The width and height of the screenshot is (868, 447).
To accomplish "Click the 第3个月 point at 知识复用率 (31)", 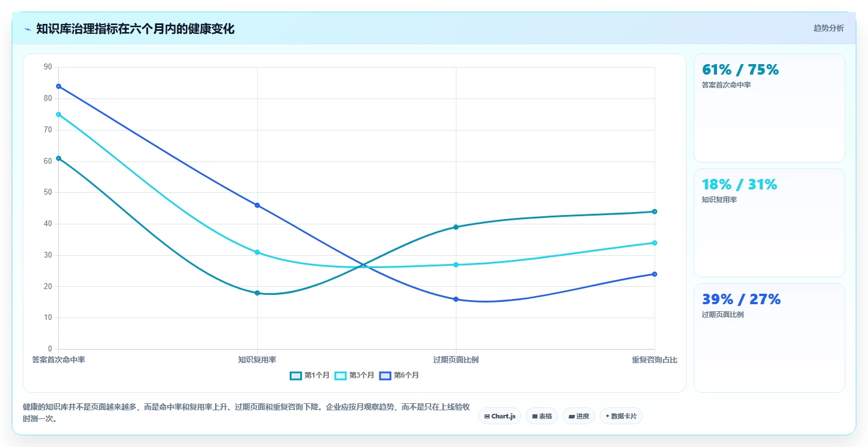I will (257, 252).
